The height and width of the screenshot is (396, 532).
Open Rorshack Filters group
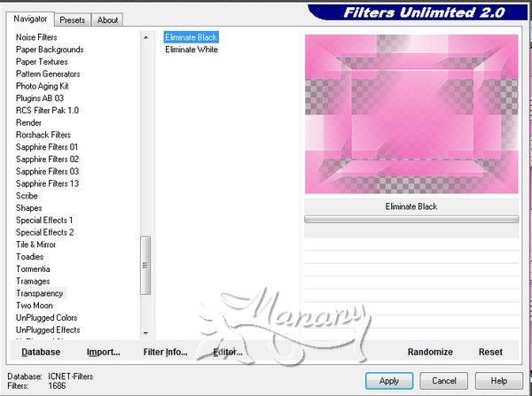point(43,135)
